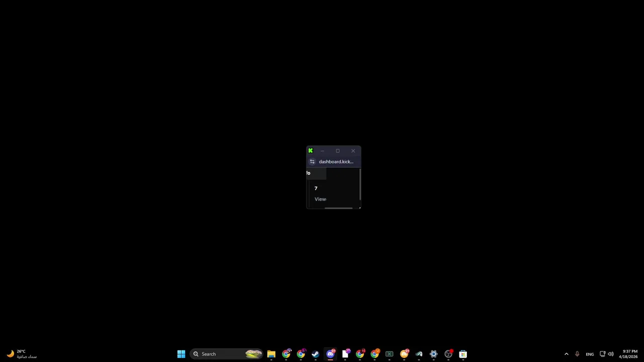Show hidden system tray icons
This screenshot has width=644, height=362.
(566, 354)
